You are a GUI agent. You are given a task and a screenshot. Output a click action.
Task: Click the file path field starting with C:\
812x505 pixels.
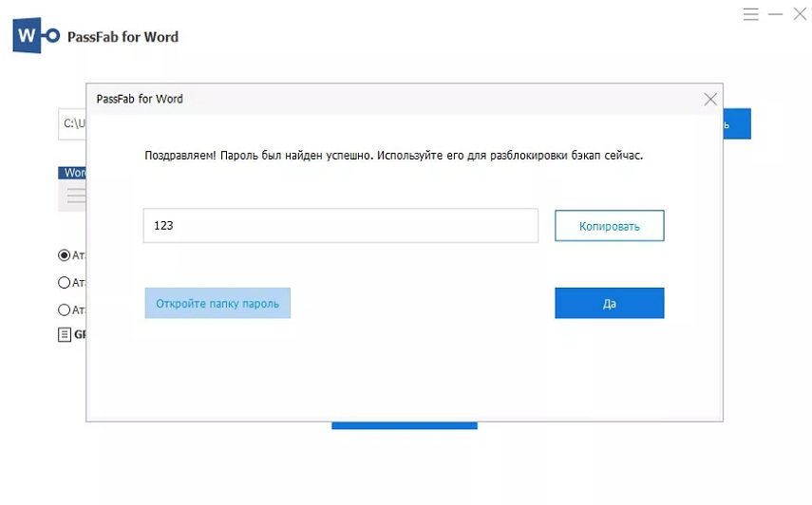pos(72,123)
